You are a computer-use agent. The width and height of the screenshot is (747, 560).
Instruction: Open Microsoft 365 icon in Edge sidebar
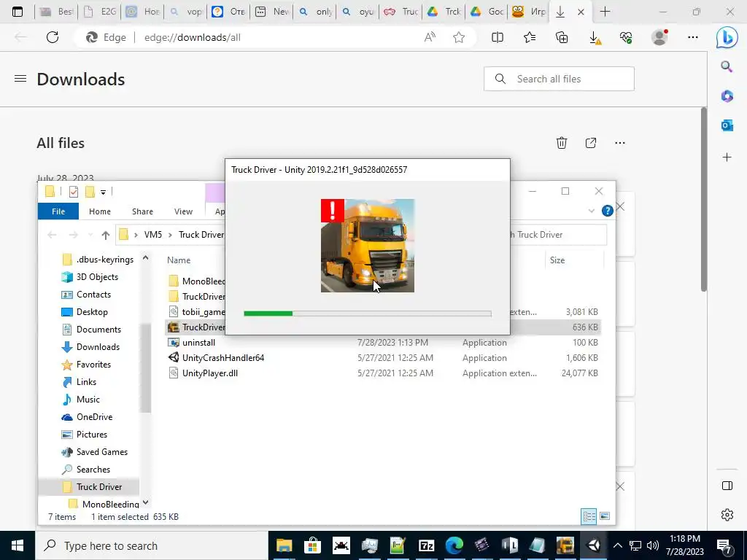click(727, 96)
